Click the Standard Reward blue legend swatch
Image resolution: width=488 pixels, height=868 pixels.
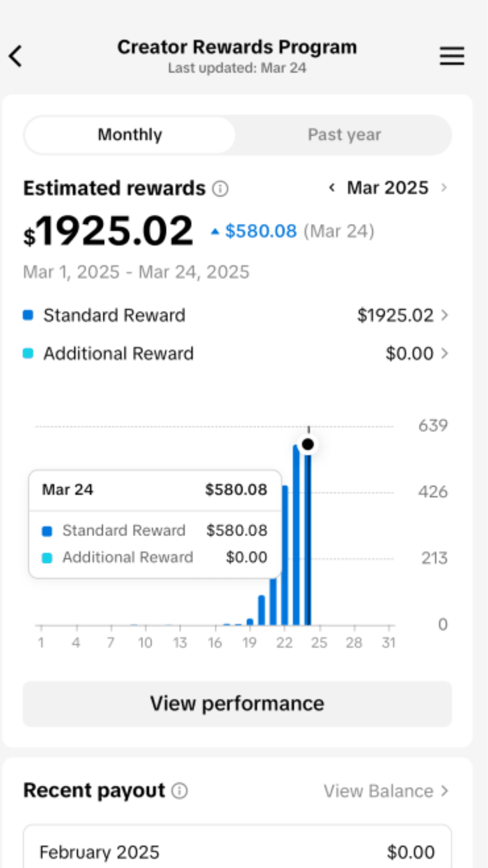28,315
